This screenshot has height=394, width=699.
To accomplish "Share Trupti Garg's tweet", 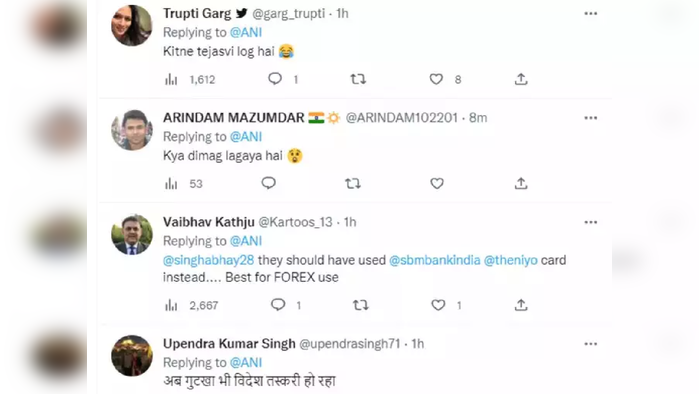I will [x=521, y=79].
